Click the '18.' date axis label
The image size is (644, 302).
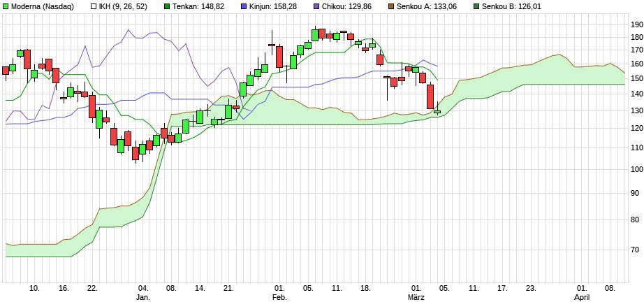tap(365, 288)
